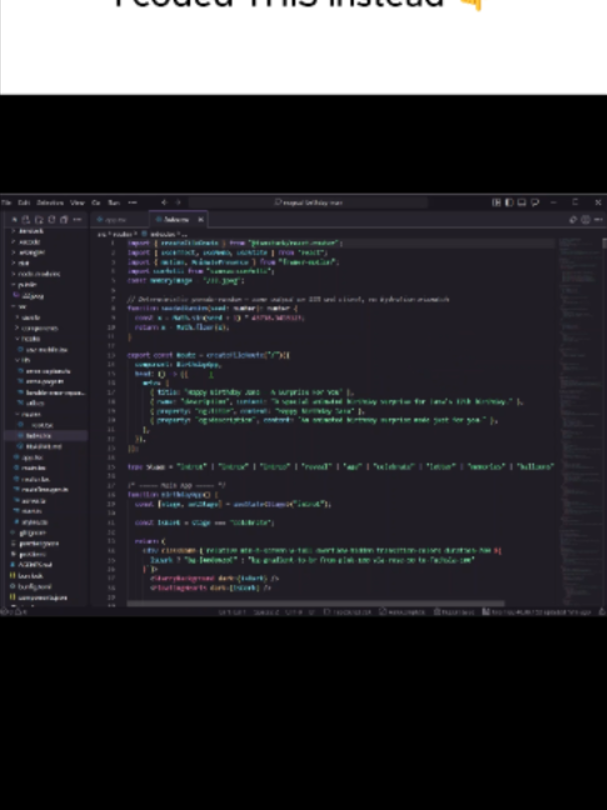Create a new folder in Explorer
Screen dimensions: 607x810
coord(39,220)
